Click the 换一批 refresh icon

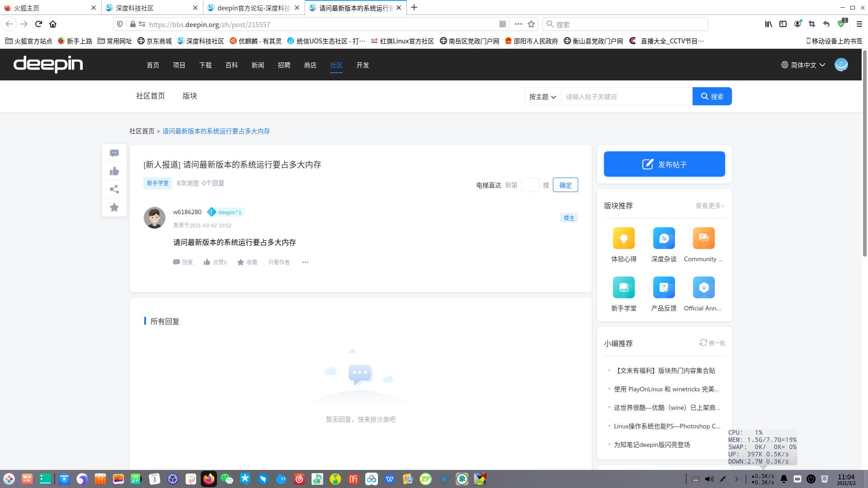click(703, 343)
